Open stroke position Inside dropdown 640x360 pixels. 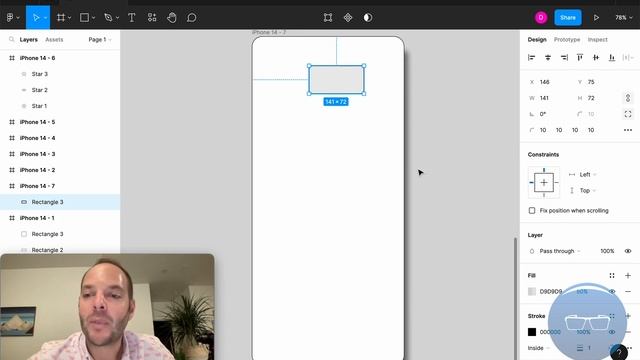click(539, 348)
